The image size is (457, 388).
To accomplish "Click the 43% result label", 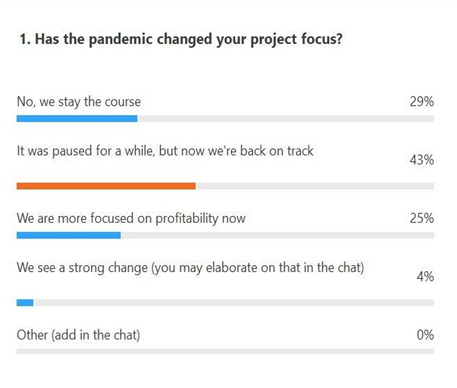I will 422,160.
